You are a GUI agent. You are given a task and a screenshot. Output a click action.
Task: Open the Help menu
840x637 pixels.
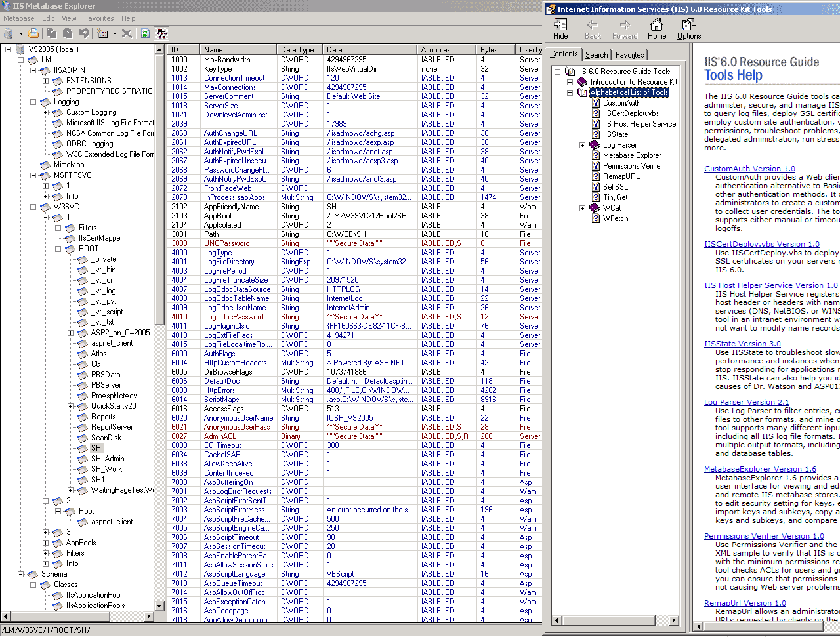click(129, 18)
